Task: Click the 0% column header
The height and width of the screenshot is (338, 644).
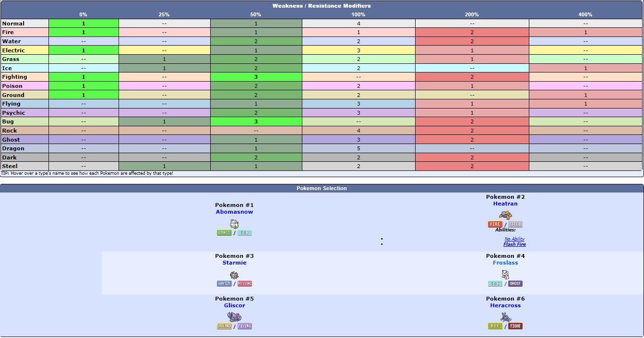Action: pos(83,14)
